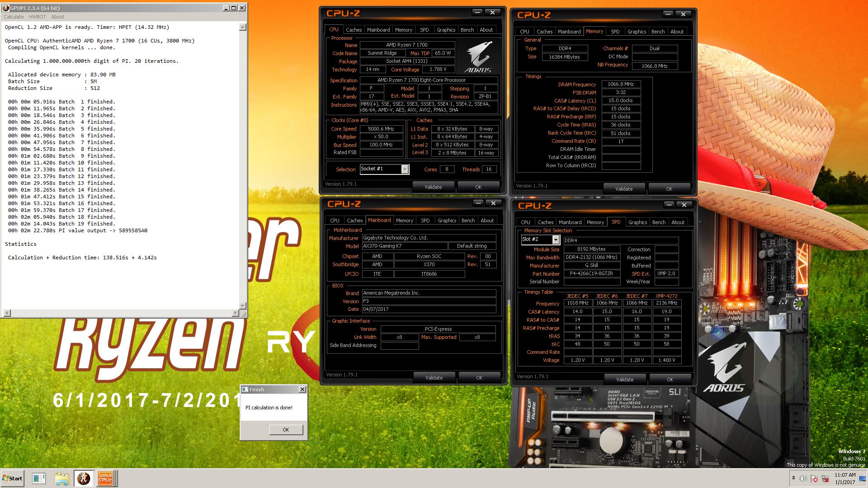
Task: Open the Calculate menu in GPUPI
Action: (14, 17)
